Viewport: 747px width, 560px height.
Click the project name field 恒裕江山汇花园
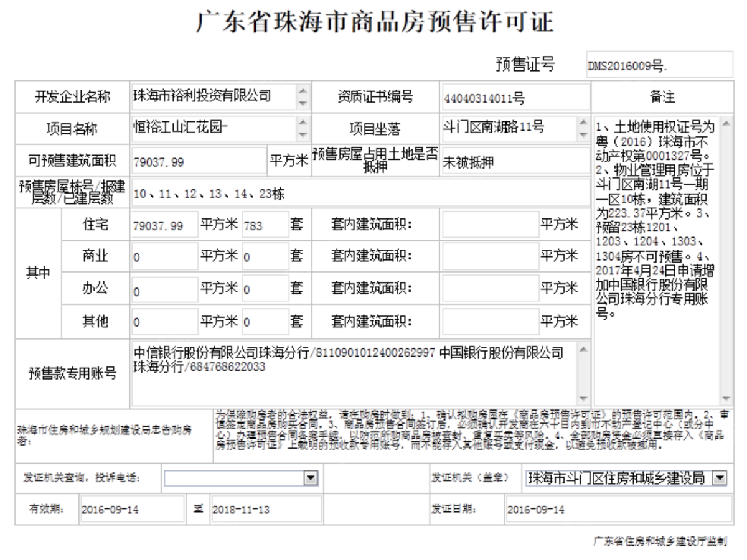coord(220,129)
